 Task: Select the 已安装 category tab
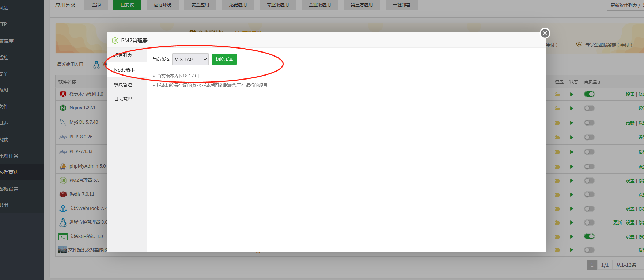click(x=127, y=5)
